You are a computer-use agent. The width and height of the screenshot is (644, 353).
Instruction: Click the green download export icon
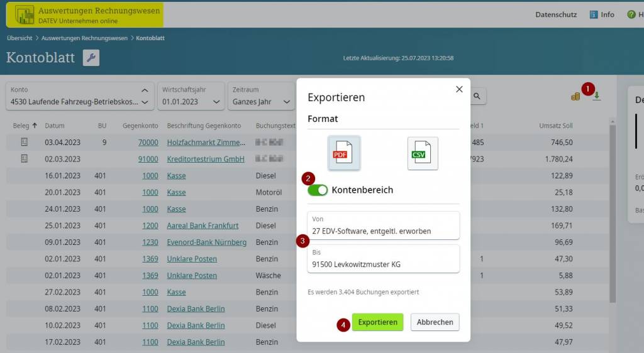coord(596,96)
